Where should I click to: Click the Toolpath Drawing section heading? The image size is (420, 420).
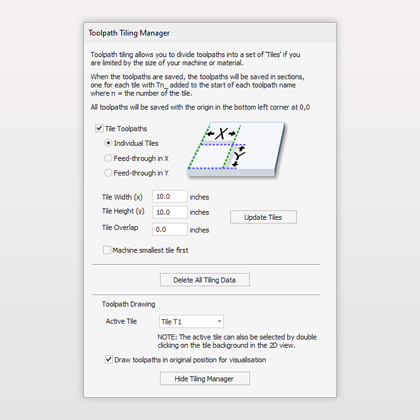click(129, 304)
